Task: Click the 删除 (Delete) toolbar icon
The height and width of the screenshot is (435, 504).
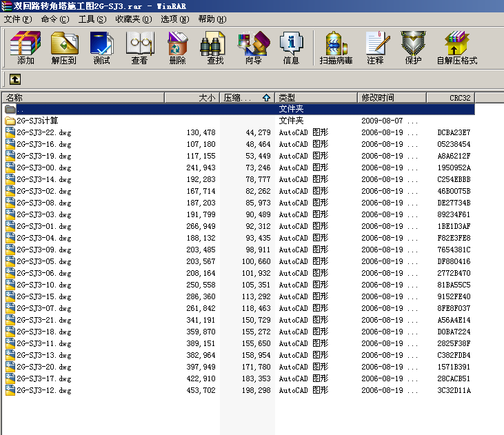Action: 177,48
